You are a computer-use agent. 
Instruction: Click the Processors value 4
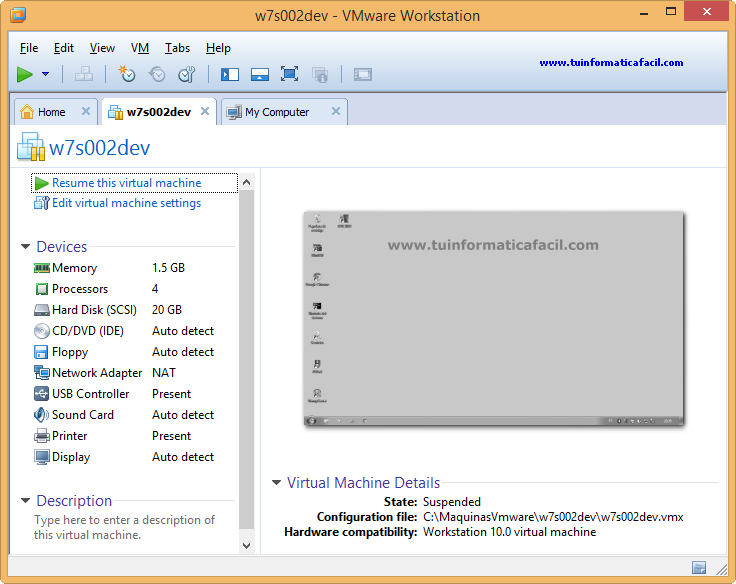click(x=155, y=289)
